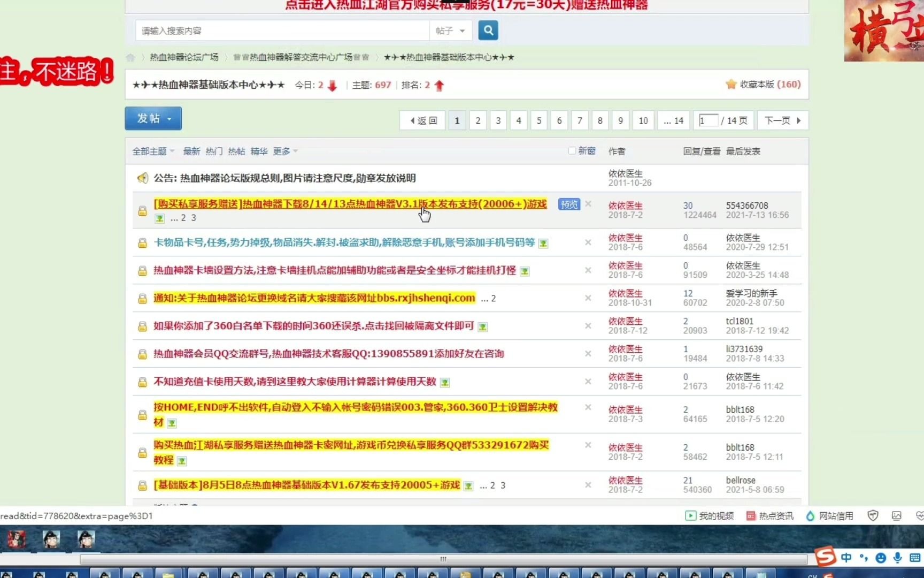The image size is (924, 578).
Task: Click lock icon of 卡墙设置方法 thread
Action: (x=142, y=271)
